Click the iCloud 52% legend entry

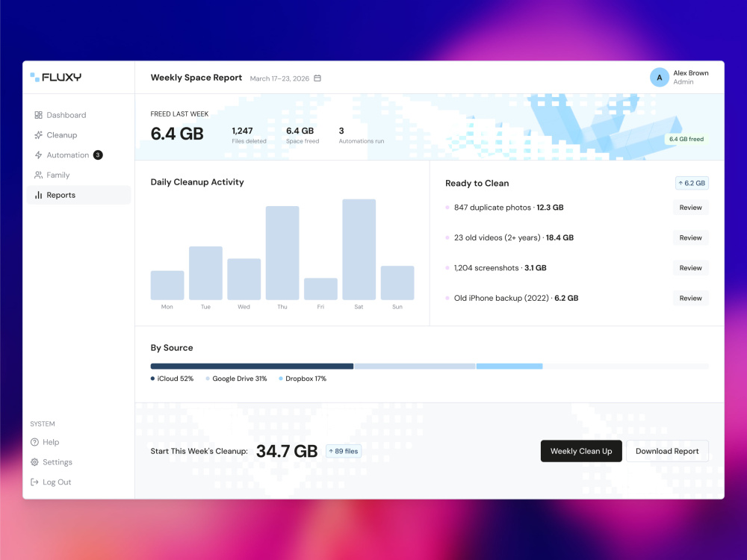coord(172,379)
